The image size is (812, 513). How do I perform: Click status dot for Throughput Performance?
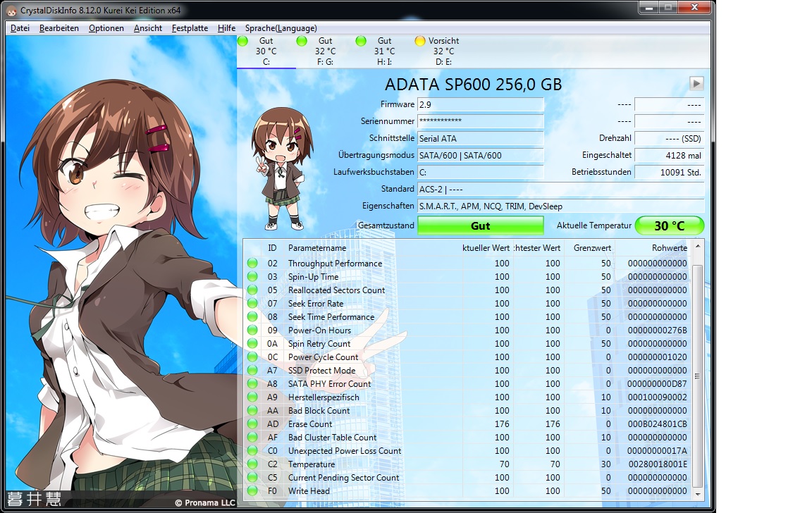pos(252,263)
